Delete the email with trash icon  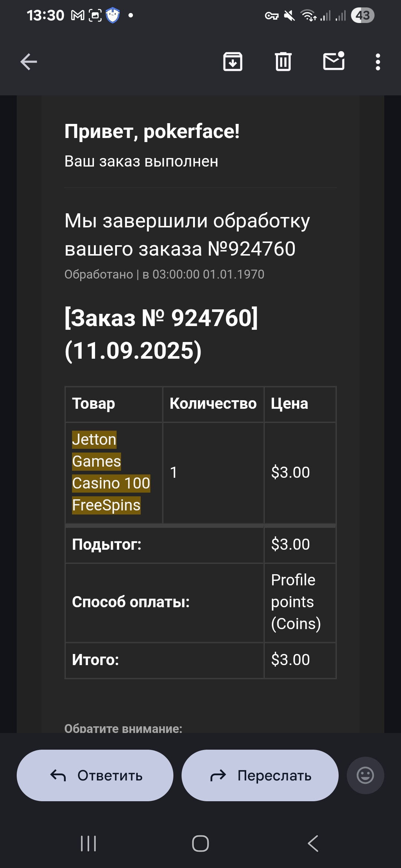(x=283, y=62)
